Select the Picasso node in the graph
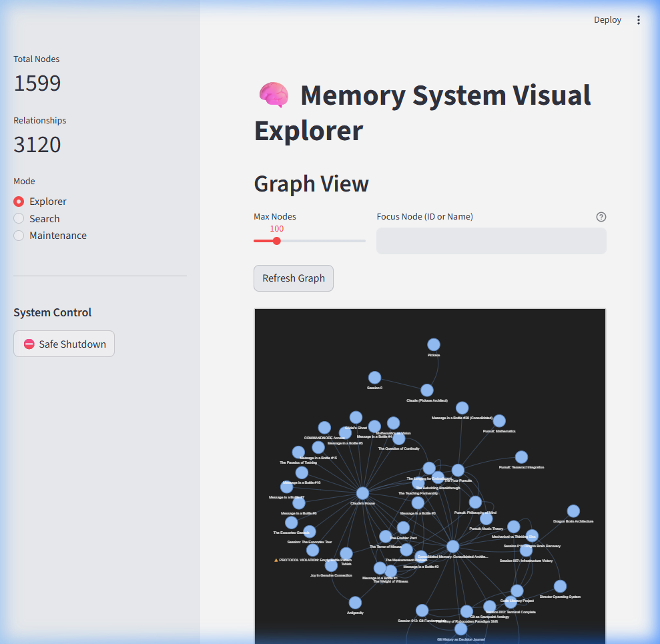660x644 pixels. click(x=434, y=344)
